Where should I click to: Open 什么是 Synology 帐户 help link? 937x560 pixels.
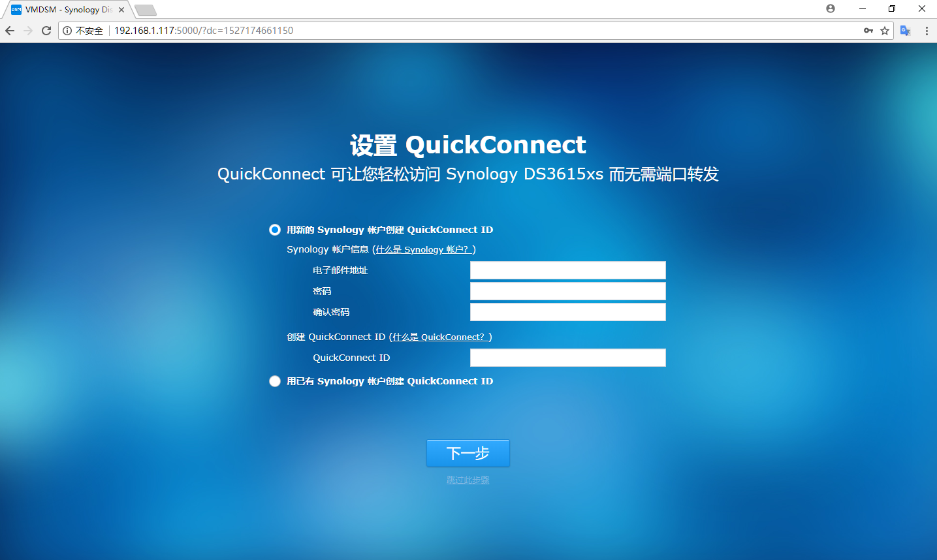click(x=424, y=249)
